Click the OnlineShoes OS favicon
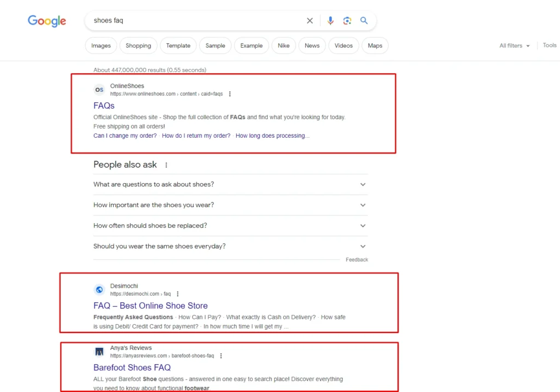The width and height of the screenshot is (560, 392). pyautogui.click(x=100, y=90)
